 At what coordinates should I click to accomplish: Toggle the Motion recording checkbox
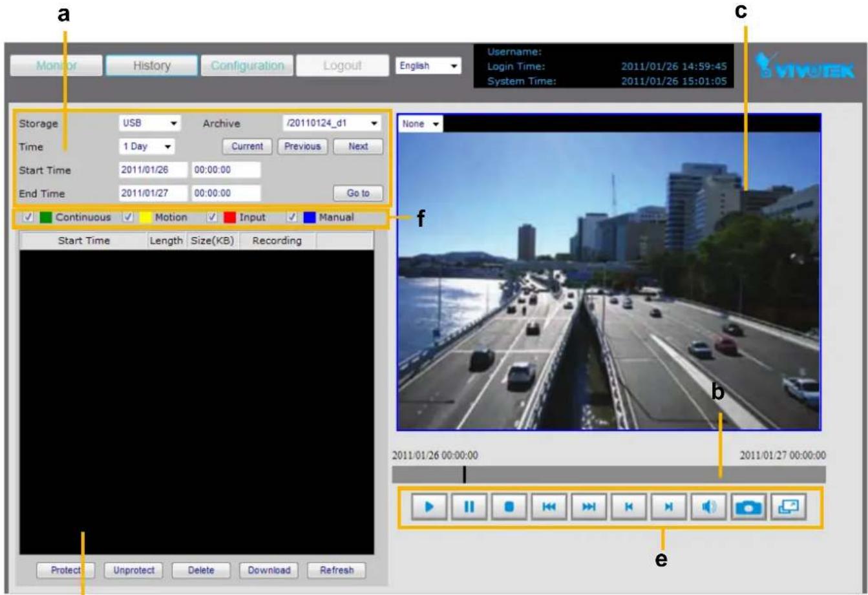coord(128,218)
